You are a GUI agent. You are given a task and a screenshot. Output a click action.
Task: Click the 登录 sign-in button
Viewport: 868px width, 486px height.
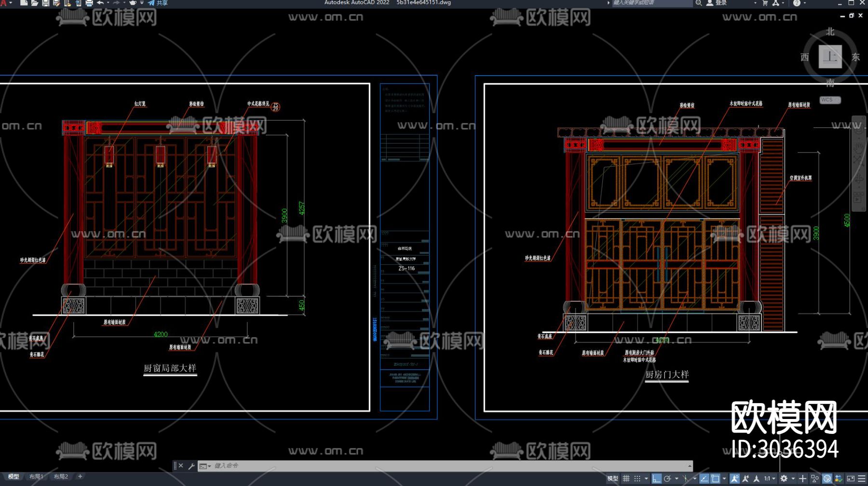717,3
